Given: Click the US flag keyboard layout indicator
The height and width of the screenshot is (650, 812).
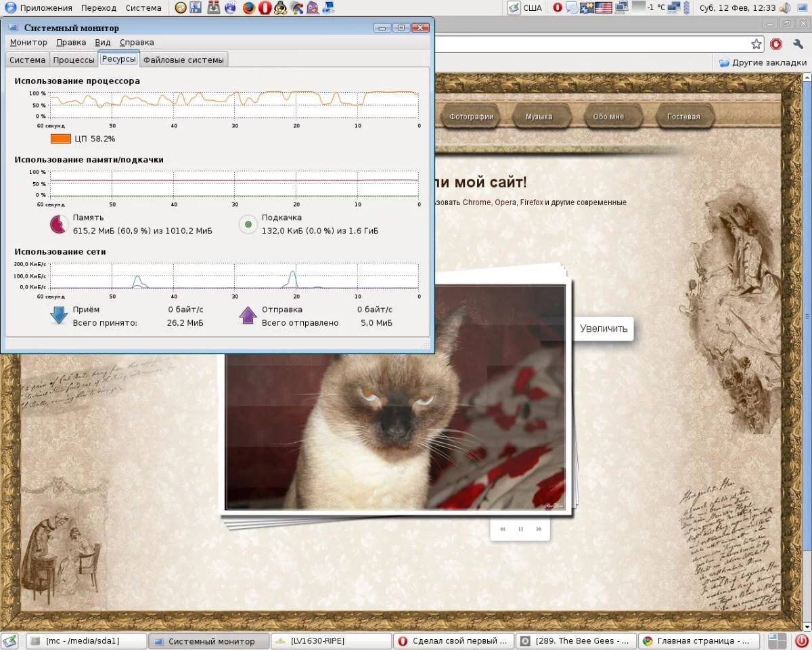Looking at the screenshot, I should pos(603,8).
